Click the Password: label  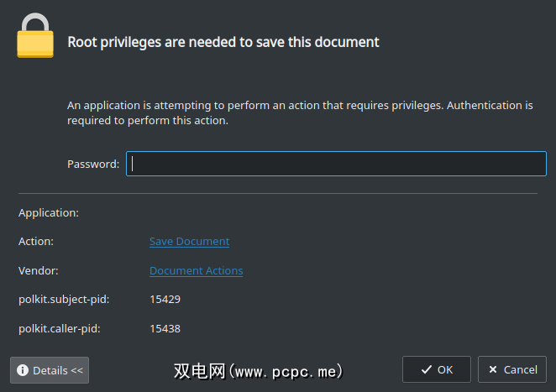tap(93, 165)
